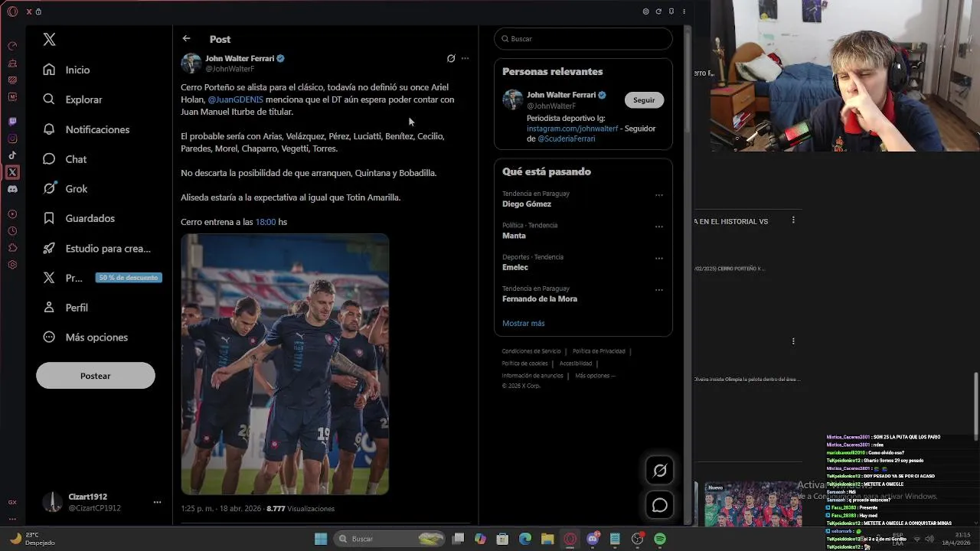Open Grok in X sidebar
Viewport: 980px width, 551px height.
65,188
